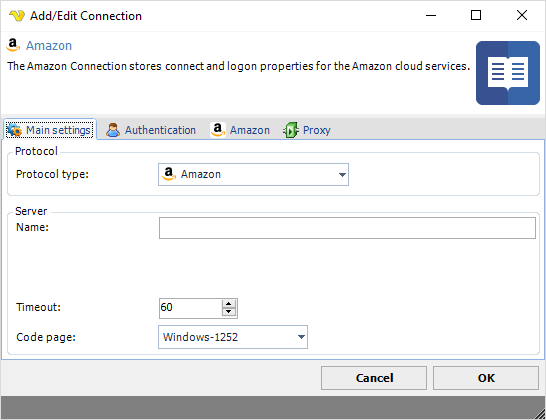Click the app logo in title bar

coord(17,16)
